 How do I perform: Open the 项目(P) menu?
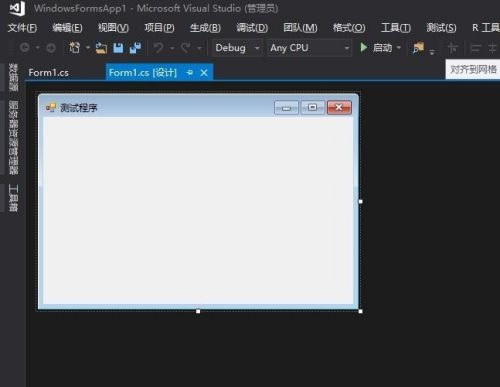click(x=159, y=28)
